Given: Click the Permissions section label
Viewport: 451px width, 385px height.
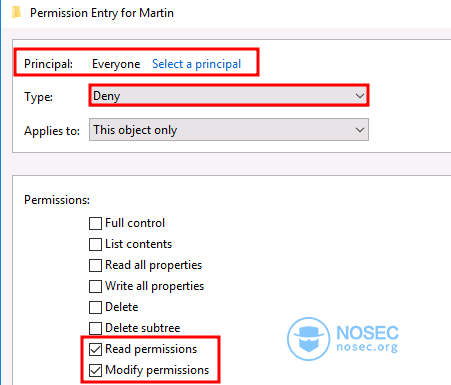Looking at the screenshot, I should tap(57, 200).
